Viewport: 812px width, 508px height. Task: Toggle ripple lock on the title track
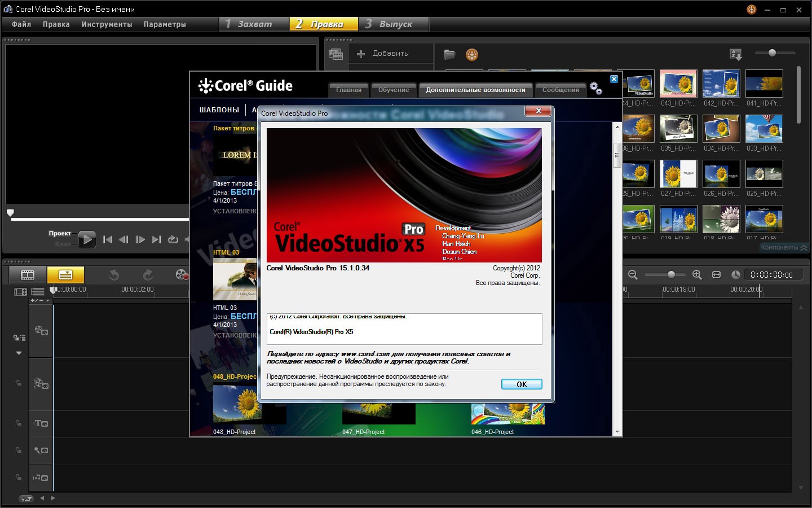(19, 423)
